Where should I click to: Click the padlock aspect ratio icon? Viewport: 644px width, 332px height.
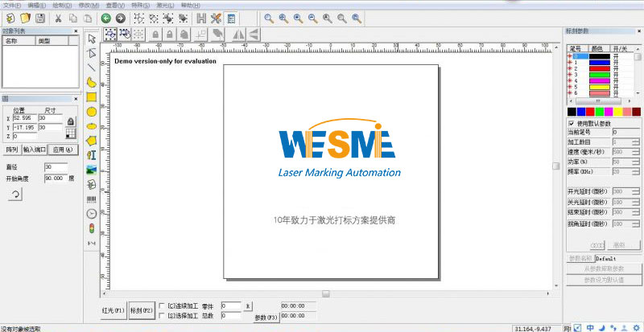click(70, 122)
